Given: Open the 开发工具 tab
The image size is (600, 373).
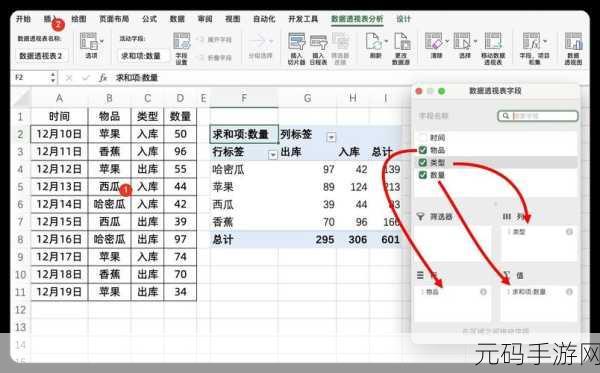Looking at the screenshot, I should pos(303,19).
